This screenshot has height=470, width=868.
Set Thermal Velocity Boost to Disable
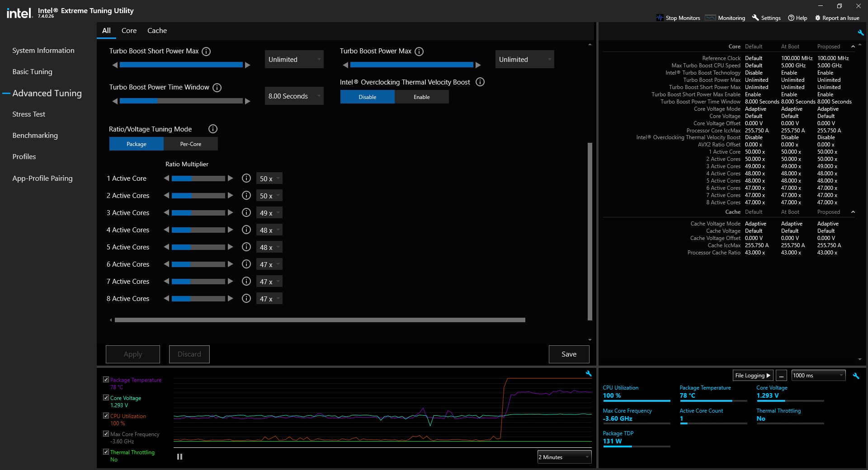(x=368, y=97)
